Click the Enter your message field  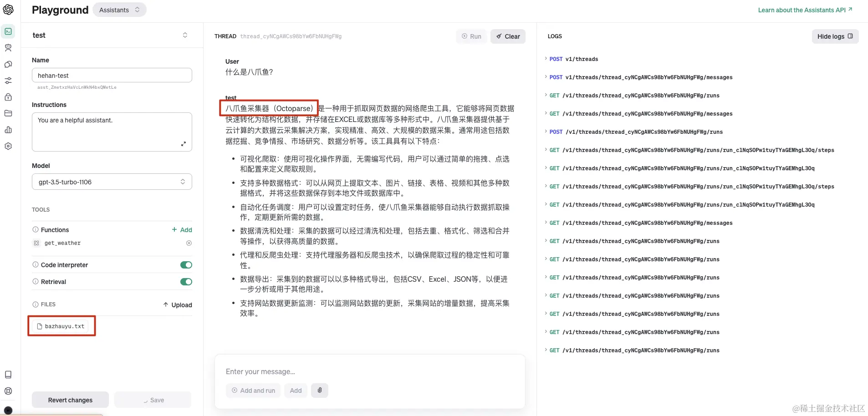(x=370, y=371)
